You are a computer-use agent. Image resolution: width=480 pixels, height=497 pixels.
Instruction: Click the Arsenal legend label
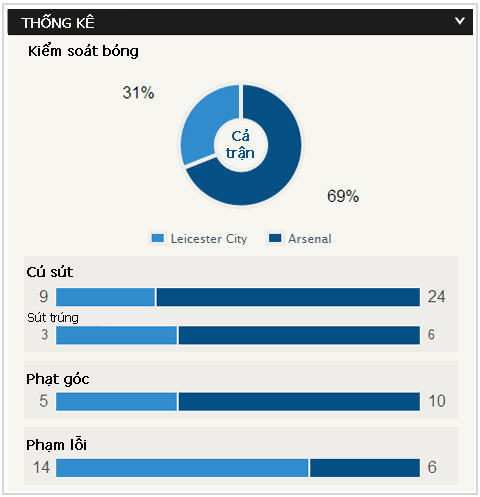coord(310,239)
